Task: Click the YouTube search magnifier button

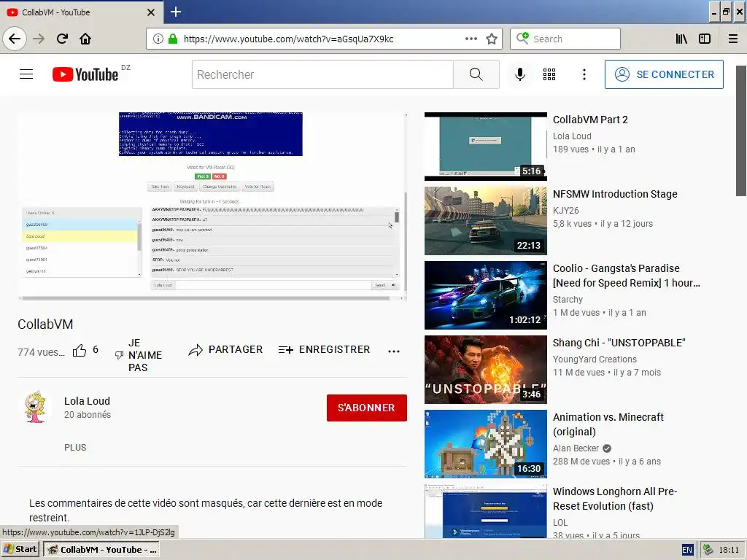Action: point(476,74)
